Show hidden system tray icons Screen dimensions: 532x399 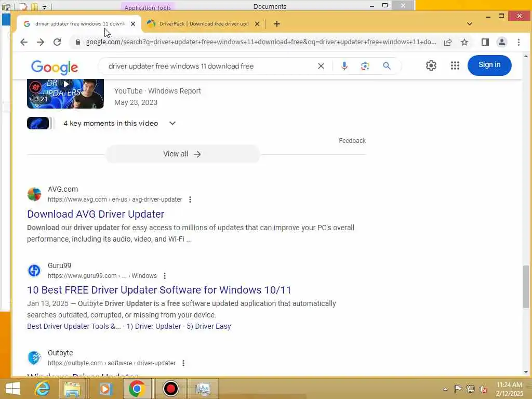(x=445, y=389)
